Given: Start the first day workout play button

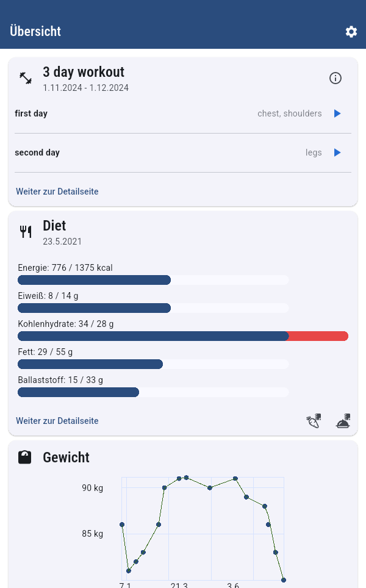Looking at the screenshot, I should click(337, 113).
